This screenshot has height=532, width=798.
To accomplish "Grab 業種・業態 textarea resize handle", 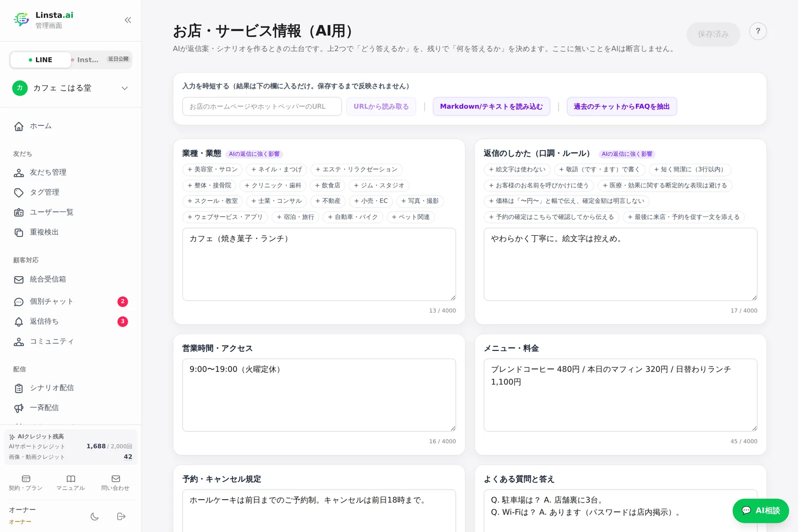I will [453, 298].
